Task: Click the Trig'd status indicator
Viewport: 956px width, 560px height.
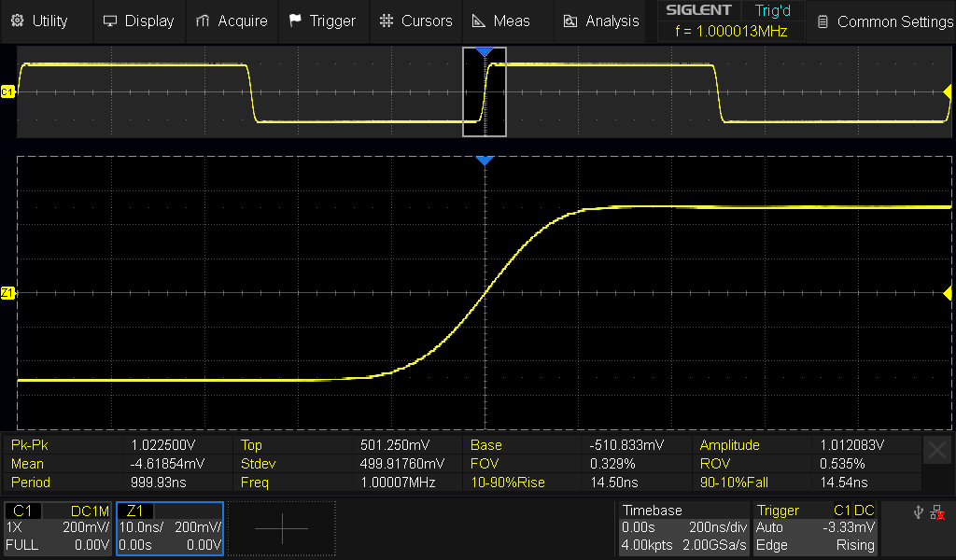Action: tap(772, 10)
